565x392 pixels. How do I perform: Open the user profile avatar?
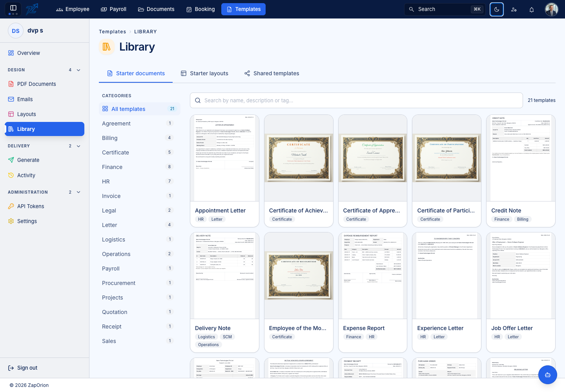(x=552, y=9)
